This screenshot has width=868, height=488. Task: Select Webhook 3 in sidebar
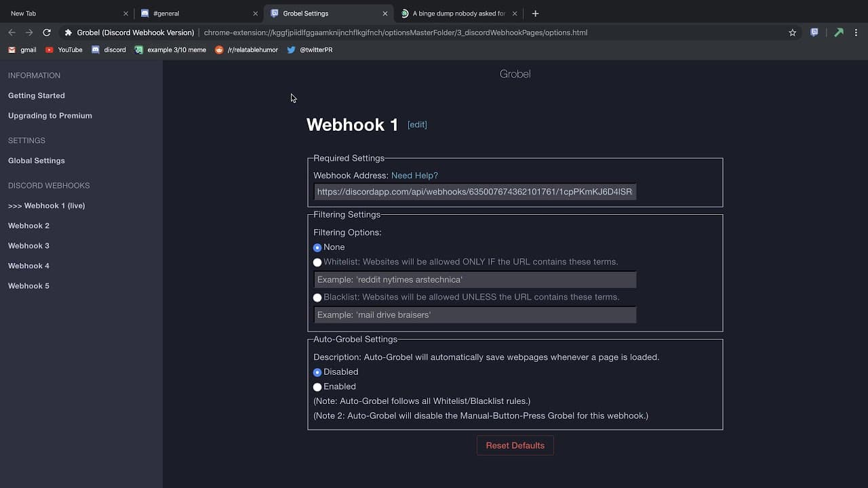click(28, 246)
